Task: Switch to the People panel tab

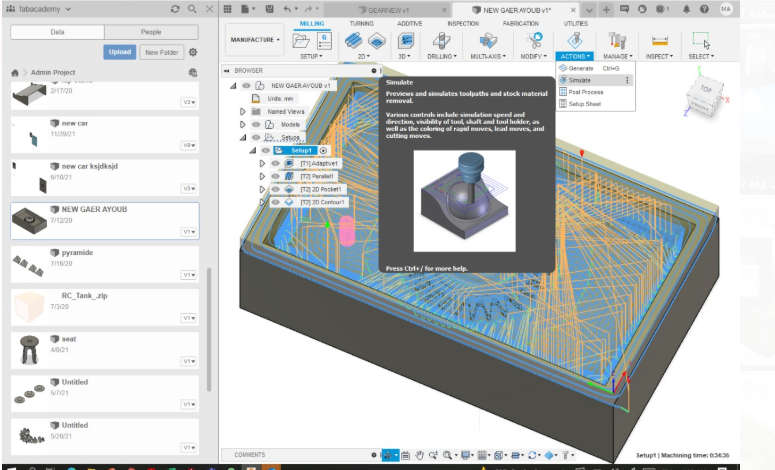Action: [151, 32]
